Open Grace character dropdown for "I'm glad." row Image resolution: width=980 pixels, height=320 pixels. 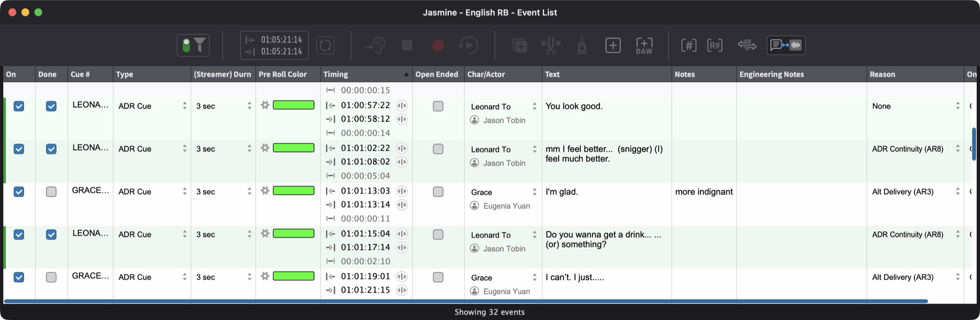point(503,192)
